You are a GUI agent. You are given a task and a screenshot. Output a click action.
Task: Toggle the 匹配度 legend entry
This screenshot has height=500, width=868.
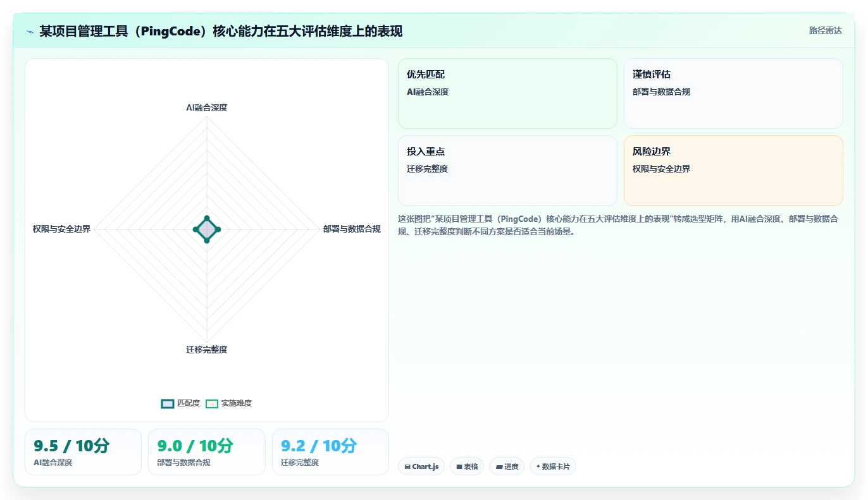click(x=181, y=403)
